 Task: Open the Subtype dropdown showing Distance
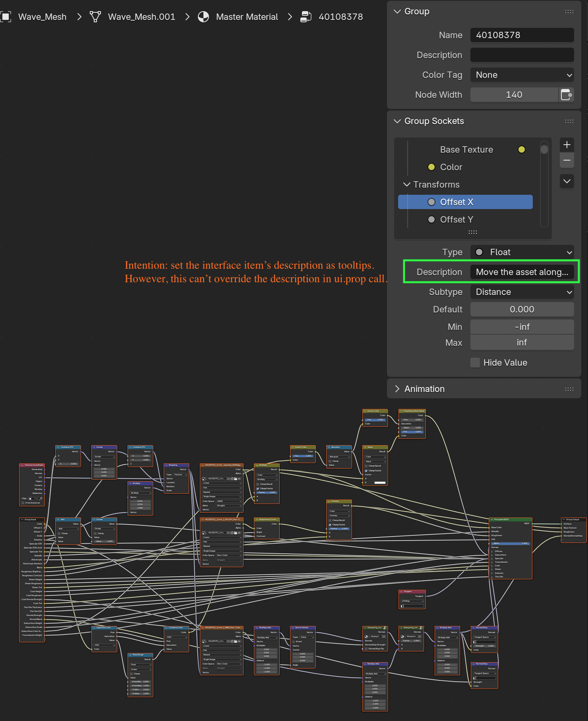coord(522,292)
